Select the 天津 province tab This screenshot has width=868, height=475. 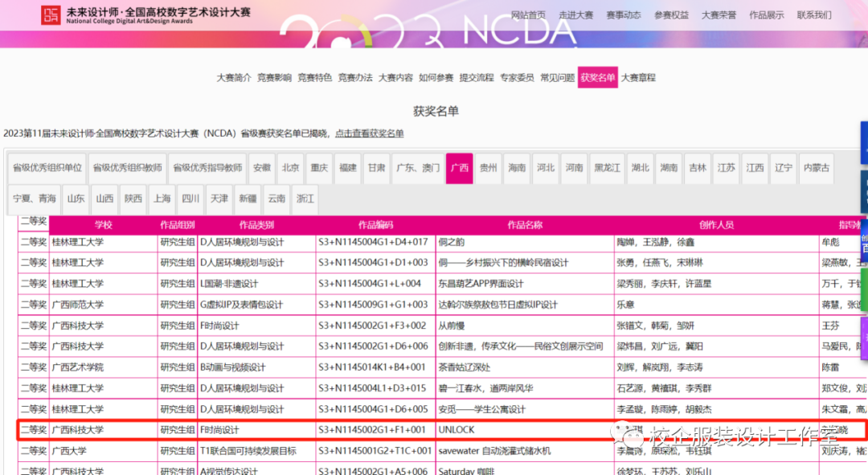219,199
